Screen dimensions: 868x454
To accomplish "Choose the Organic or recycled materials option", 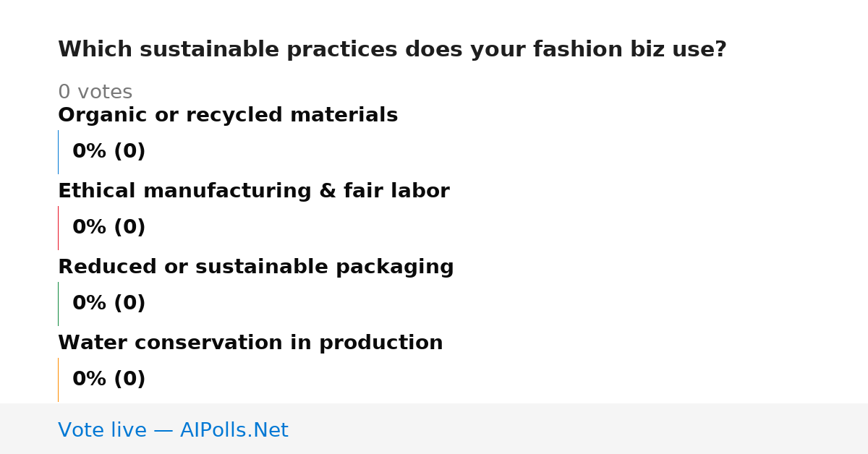I will point(228,116).
